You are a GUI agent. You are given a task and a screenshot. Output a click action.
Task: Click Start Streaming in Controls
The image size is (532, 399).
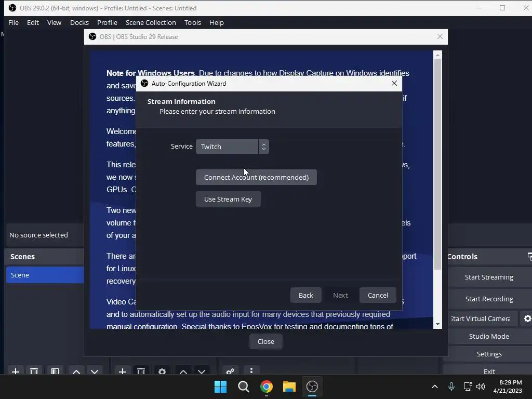coord(489,277)
